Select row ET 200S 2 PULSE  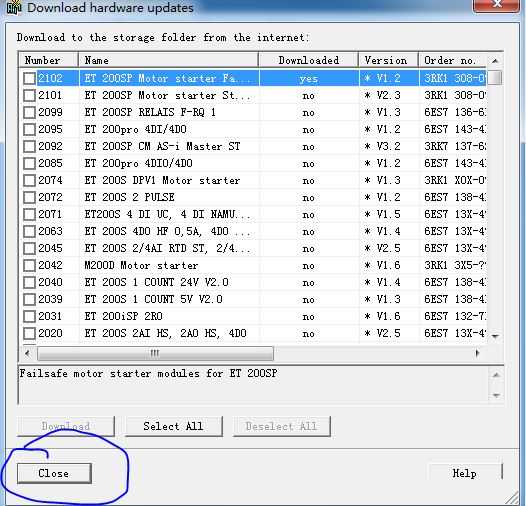(252, 197)
